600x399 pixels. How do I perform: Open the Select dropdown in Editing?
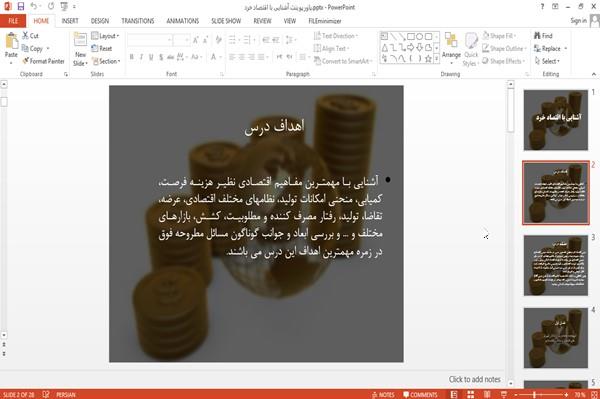click(547, 61)
